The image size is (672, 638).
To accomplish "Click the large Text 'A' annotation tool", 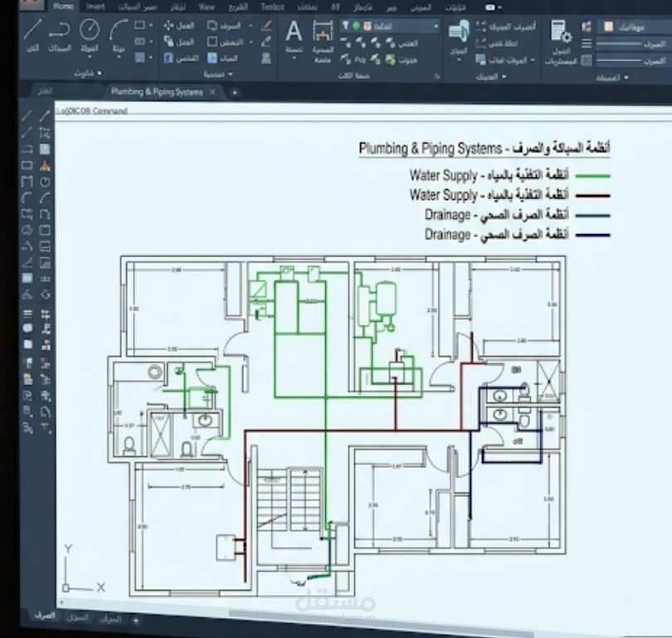I will pos(294,31).
